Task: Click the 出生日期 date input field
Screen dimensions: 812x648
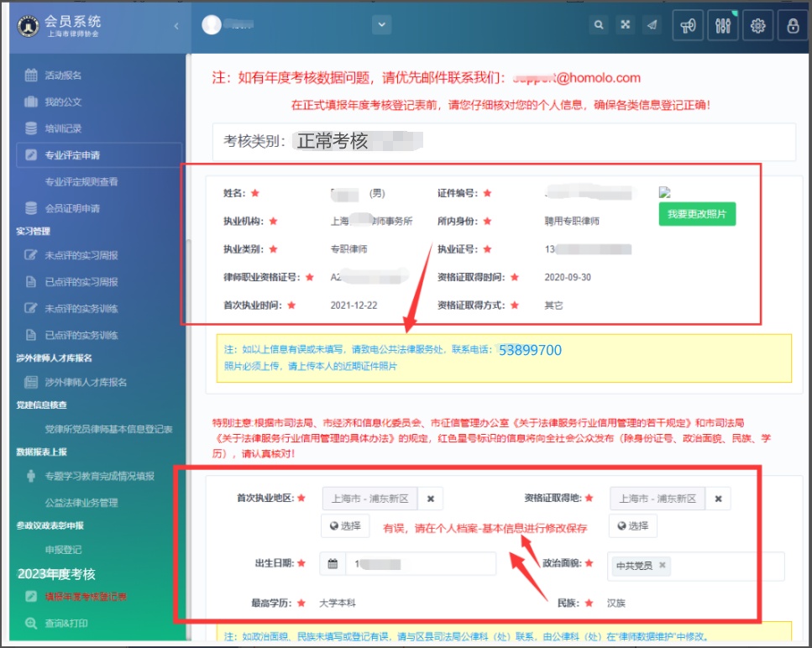Action: tap(420, 564)
